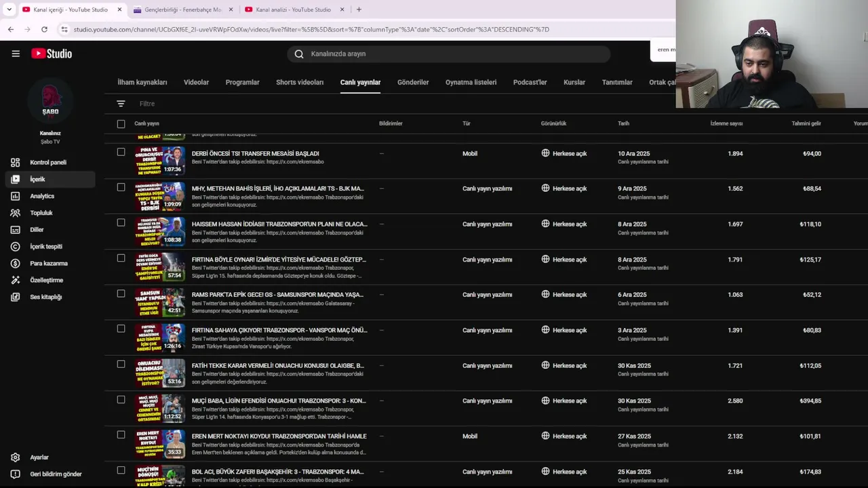Open the browser tab search dropdown
The height and width of the screenshot is (488, 868).
[x=9, y=9]
